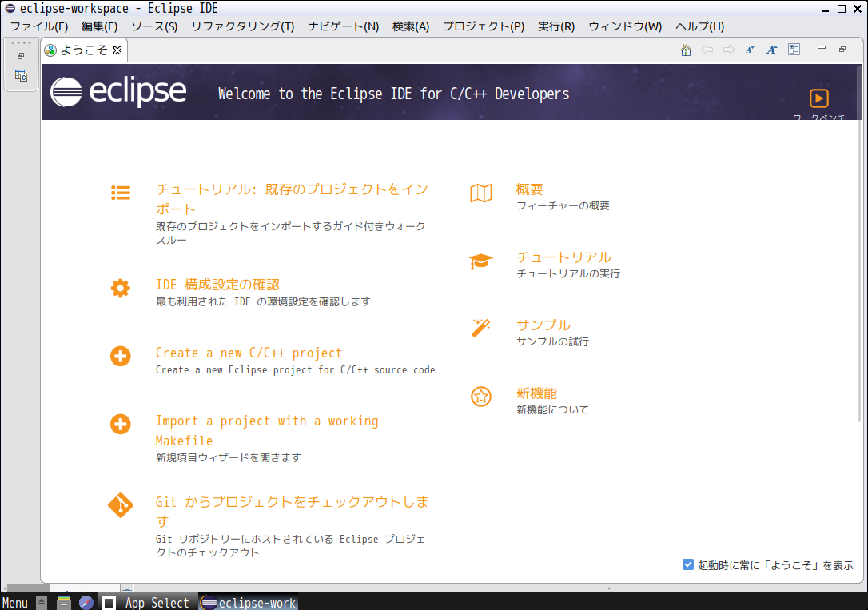The height and width of the screenshot is (610, 868).
Task: Open Git からプロジェクトをチェックアウトします link
Action: pyautogui.click(x=292, y=512)
